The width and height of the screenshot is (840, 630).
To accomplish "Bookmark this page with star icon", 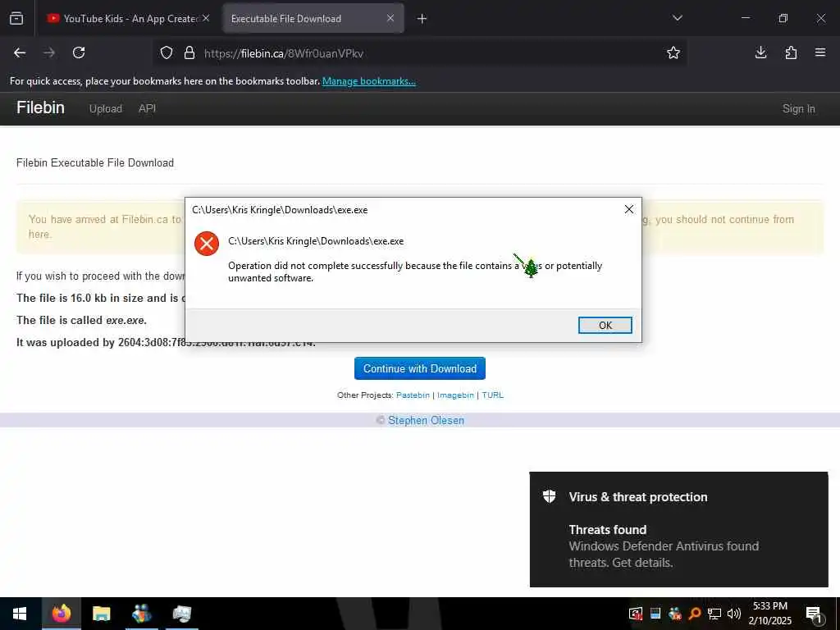I will [673, 52].
